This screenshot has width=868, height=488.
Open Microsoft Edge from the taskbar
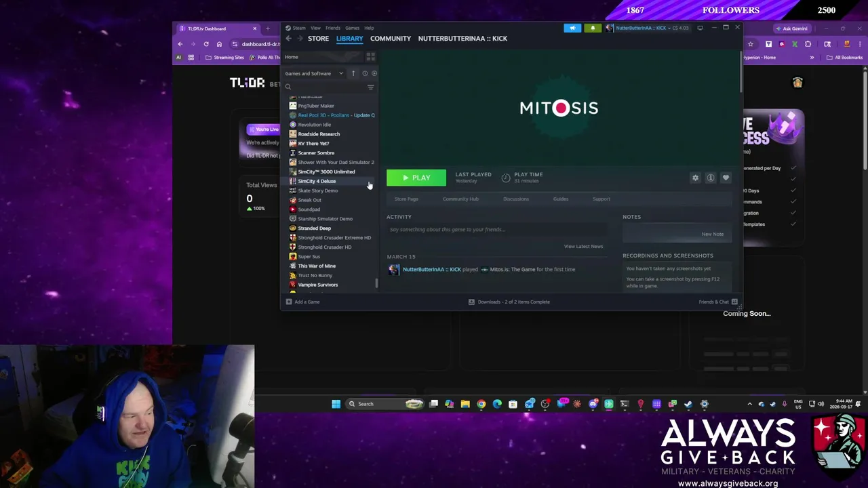(497, 404)
